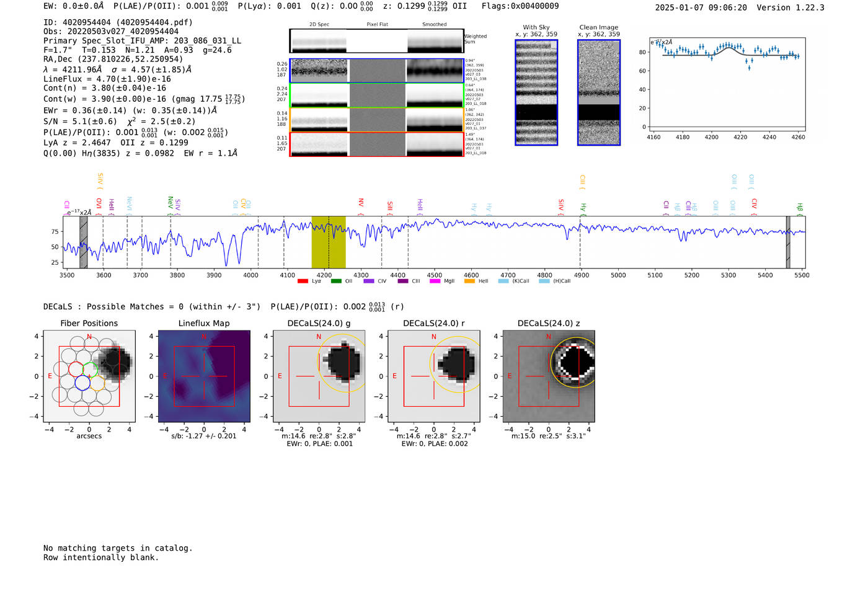Click the red Lyα legend swatch
Viewport: 868px width, 591px height.
click(303, 281)
